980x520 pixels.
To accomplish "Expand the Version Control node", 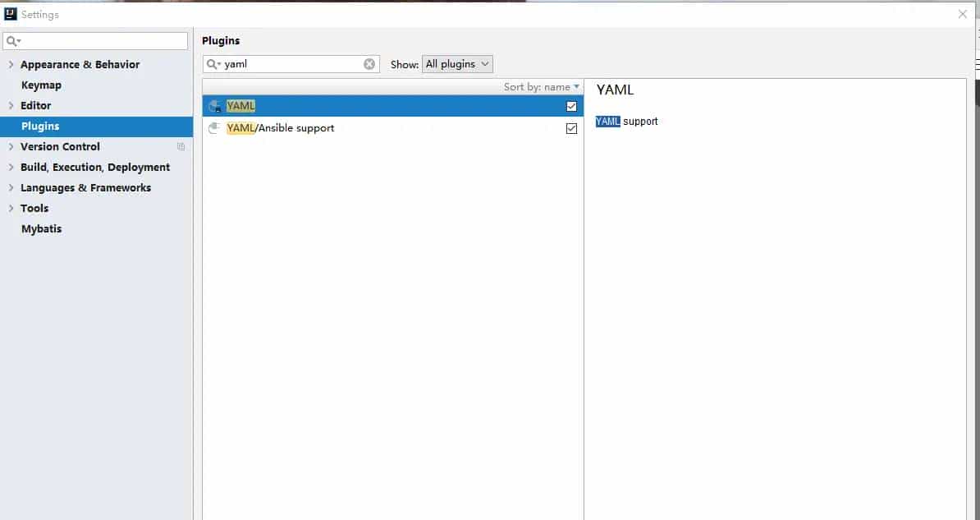I will click(x=11, y=146).
